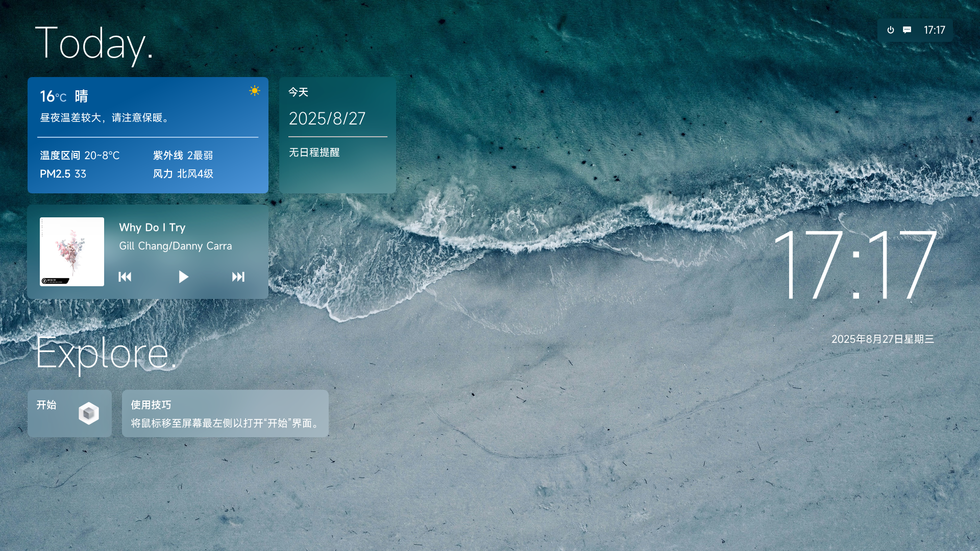Open the message notification icon

907,30
